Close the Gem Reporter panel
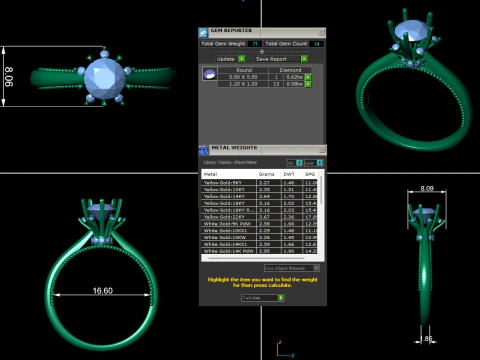Screen dimensions: 480x360 (321, 33)
